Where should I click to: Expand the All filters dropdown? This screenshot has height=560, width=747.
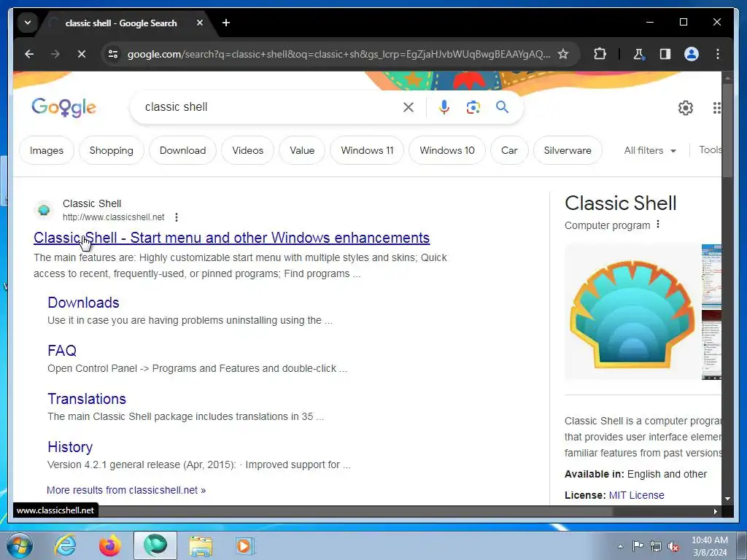pyautogui.click(x=650, y=150)
